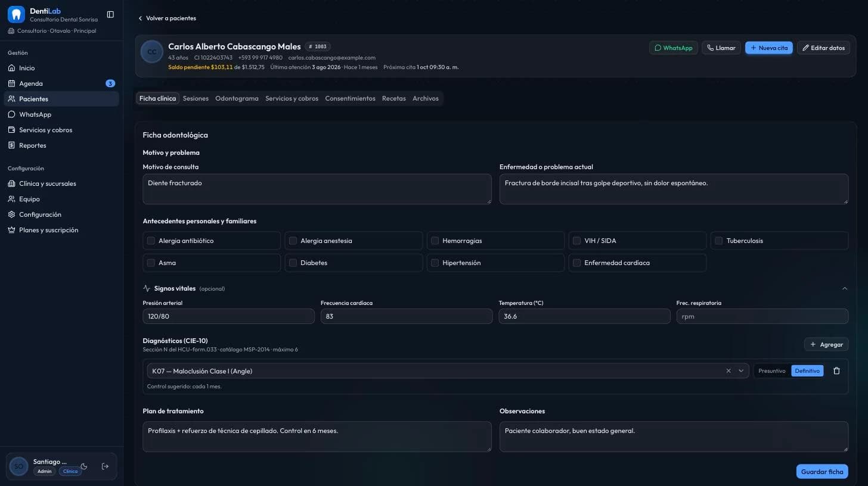The width and height of the screenshot is (868, 486).
Task: Click the CC patient avatar
Action: pyautogui.click(x=152, y=52)
